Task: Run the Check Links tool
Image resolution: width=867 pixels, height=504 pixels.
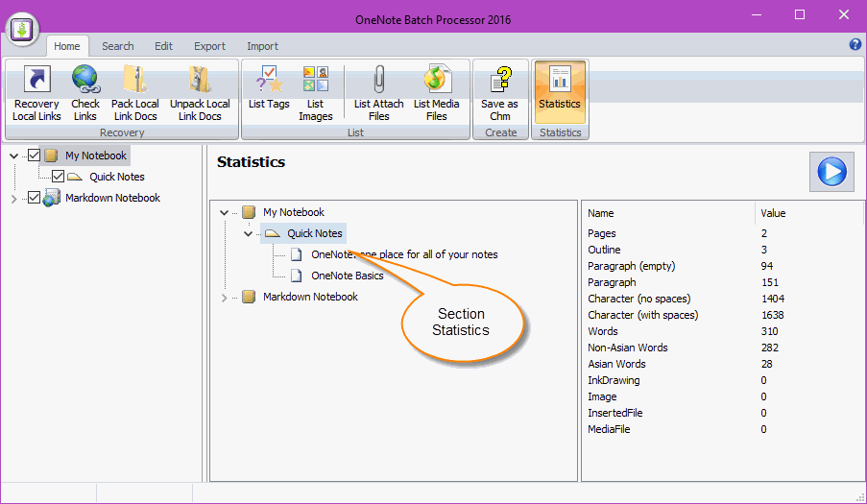Action: [x=85, y=93]
